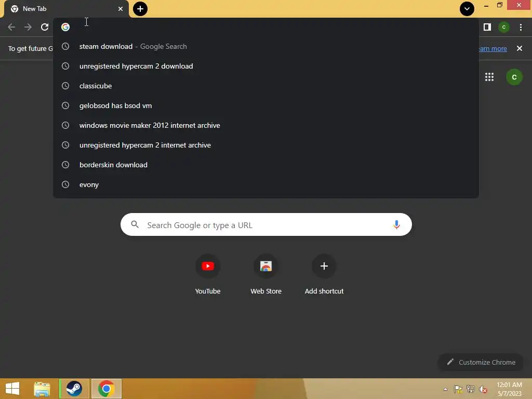Click the history clock icon beside 'classicube'
Viewport: 532px width, 399px height.
65,86
